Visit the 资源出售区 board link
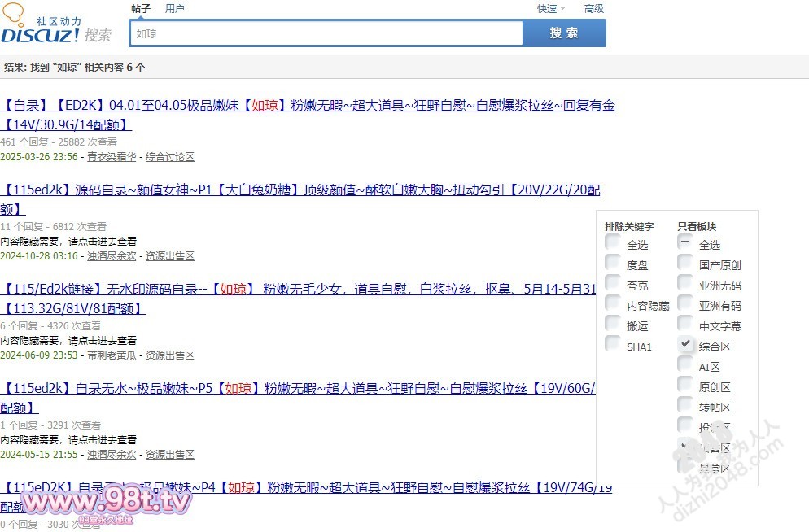This screenshot has height=532, width=809. [170, 255]
